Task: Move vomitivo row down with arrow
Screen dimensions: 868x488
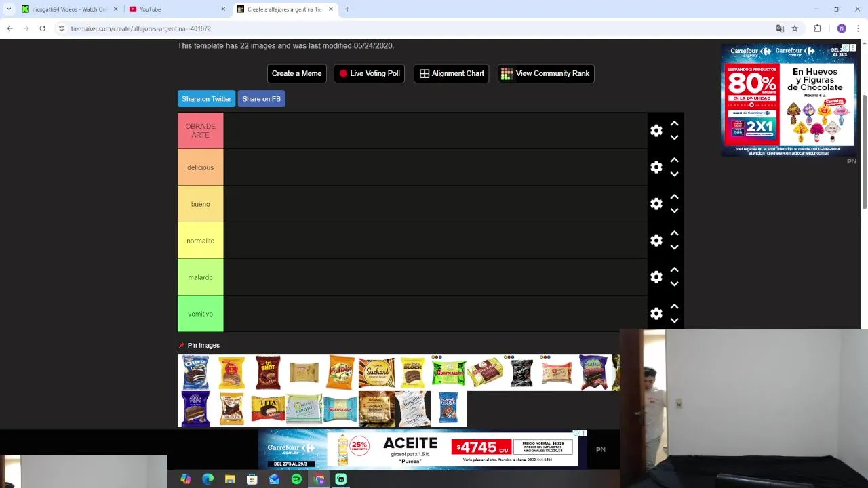Action: click(x=674, y=321)
